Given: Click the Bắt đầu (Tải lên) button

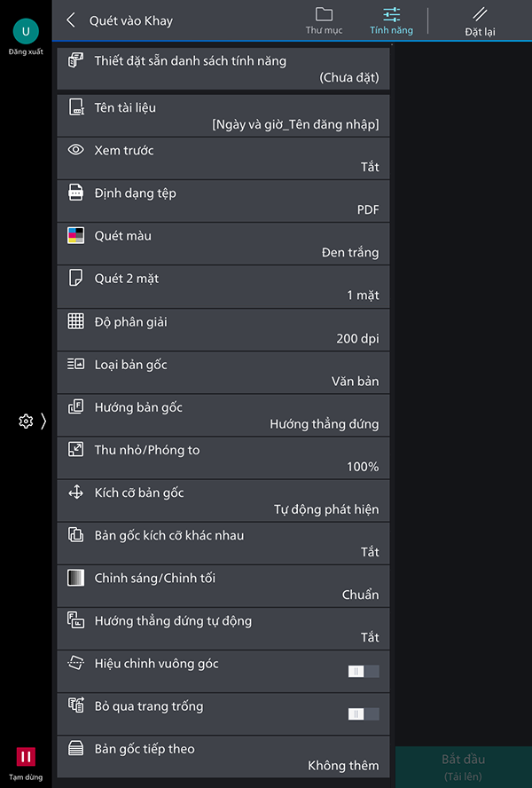Looking at the screenshot, I should point(463,767).
